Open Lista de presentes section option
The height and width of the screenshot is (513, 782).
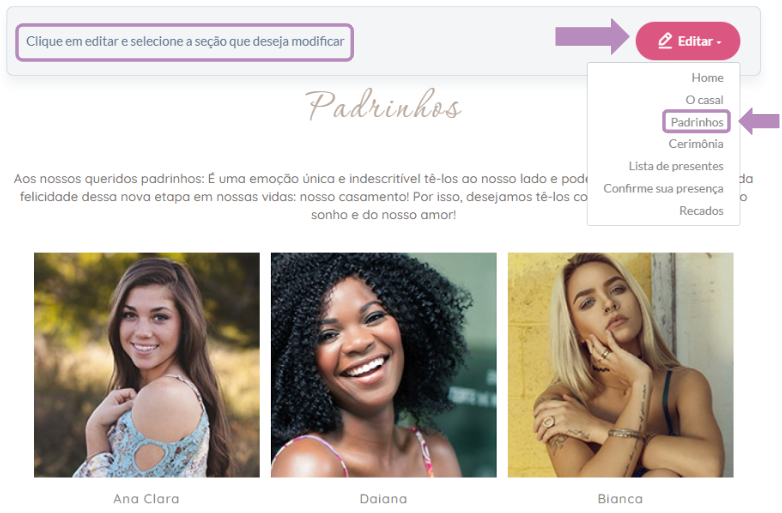pos(676,166)
